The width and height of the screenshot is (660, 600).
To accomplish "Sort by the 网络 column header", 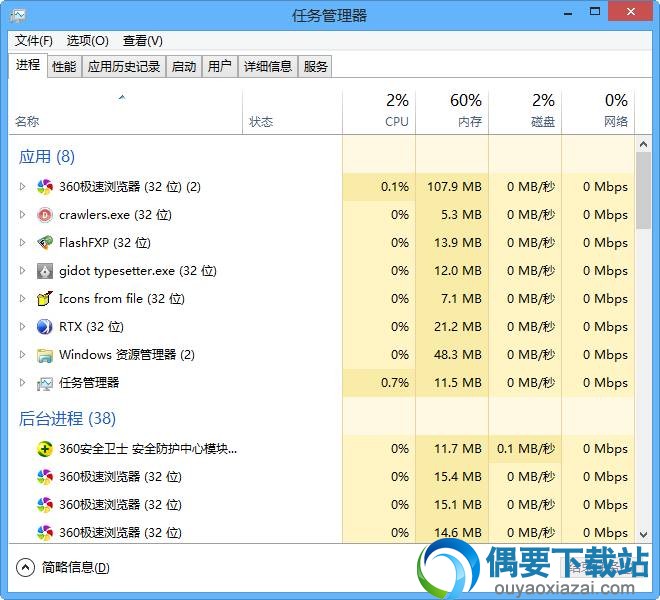I will pos(598,112).
